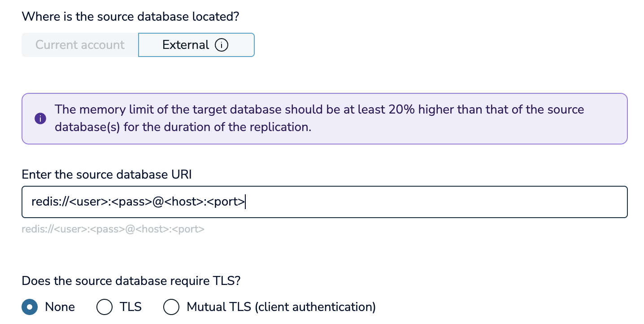Image resolution: width=644 pixels, height=324 pixels.
Task: Click the "Mutual TLS (client authentication)" label
Action: (x=281, y=307)
